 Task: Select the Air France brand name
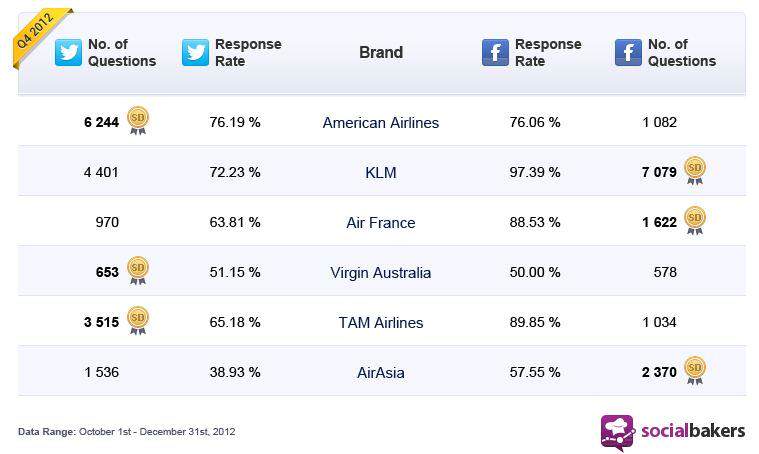(x=381, y=223)
